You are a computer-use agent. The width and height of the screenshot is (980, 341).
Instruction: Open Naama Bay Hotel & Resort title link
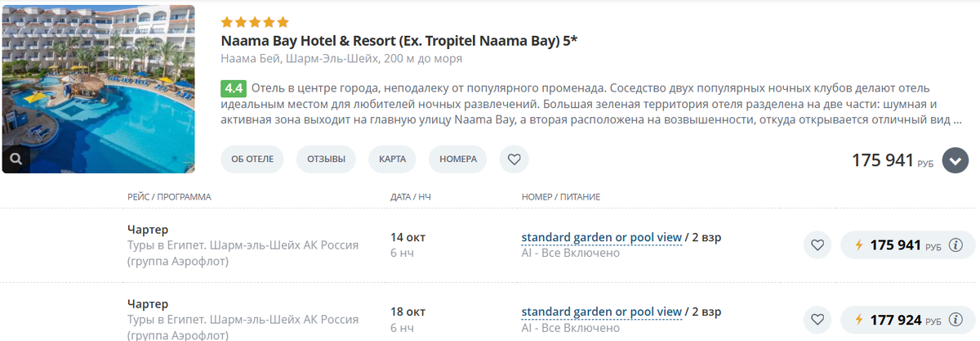click(x=399, y=41)
